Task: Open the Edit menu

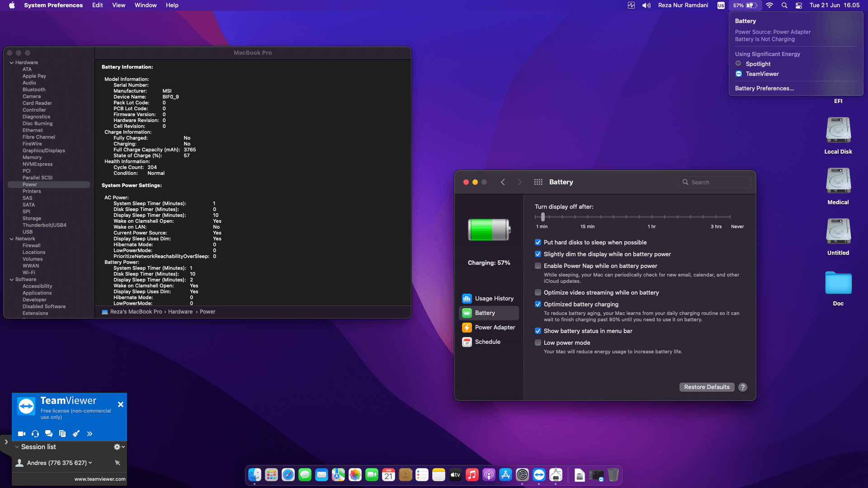Action: pyautogui.click(x=98, y=5)
